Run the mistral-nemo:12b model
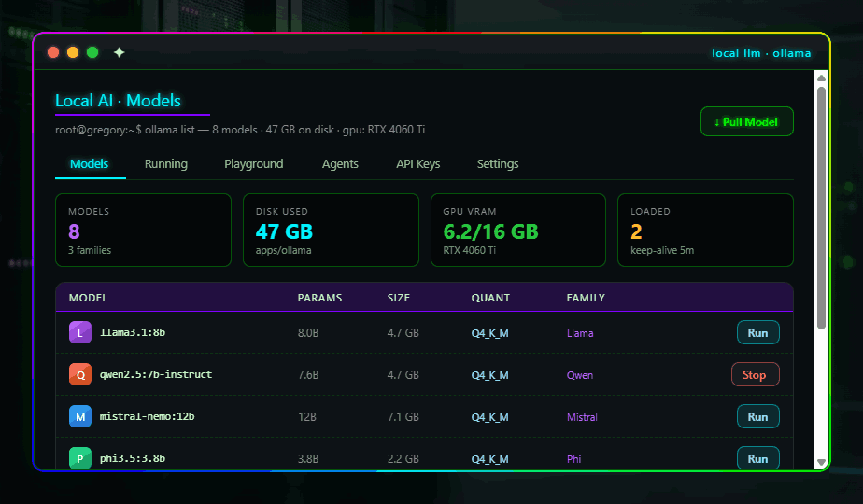 tap(757, 416)
